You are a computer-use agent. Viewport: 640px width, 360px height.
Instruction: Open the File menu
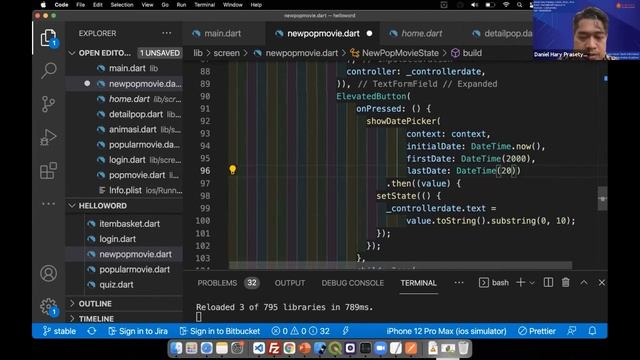[x=80, y=5]
